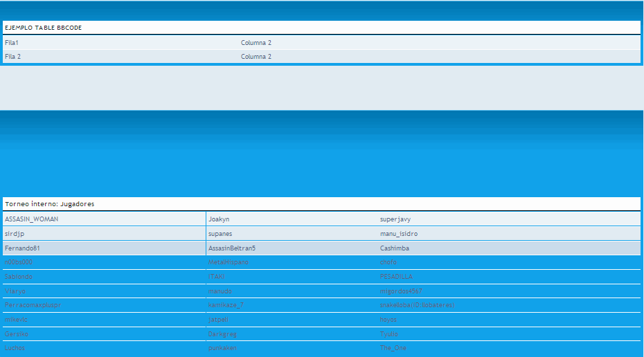Viewport: 644px width, 357px height.
Task: Select player Fernando81
Action: click(22, 248)
